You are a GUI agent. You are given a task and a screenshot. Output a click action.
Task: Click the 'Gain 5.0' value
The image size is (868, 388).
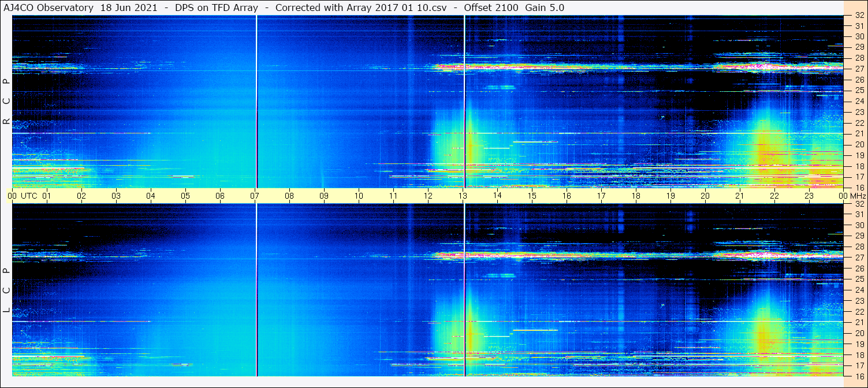(545, 8)
